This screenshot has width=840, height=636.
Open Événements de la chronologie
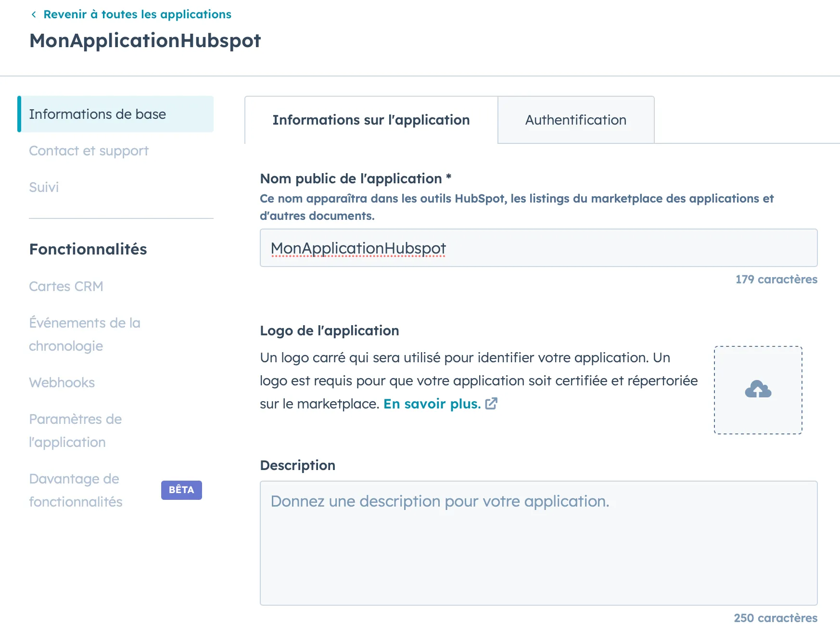[x=85, y=334]
